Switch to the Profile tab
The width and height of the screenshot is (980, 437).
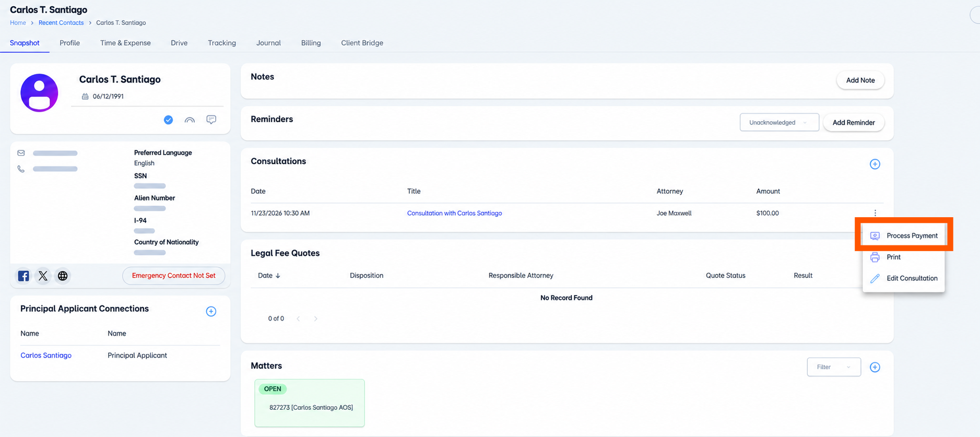coord(69,43)
